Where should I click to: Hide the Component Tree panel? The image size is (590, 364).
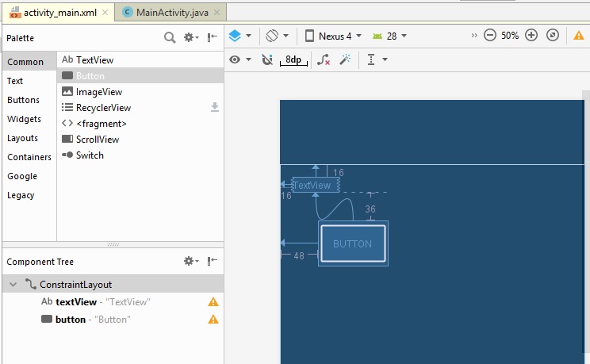213,261
